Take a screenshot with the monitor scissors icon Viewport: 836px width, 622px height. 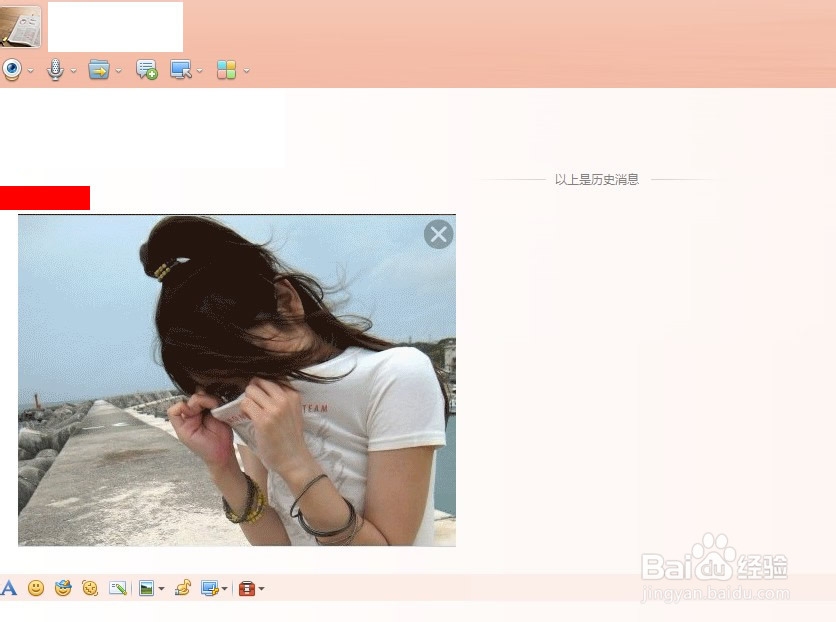click(210, 588)
